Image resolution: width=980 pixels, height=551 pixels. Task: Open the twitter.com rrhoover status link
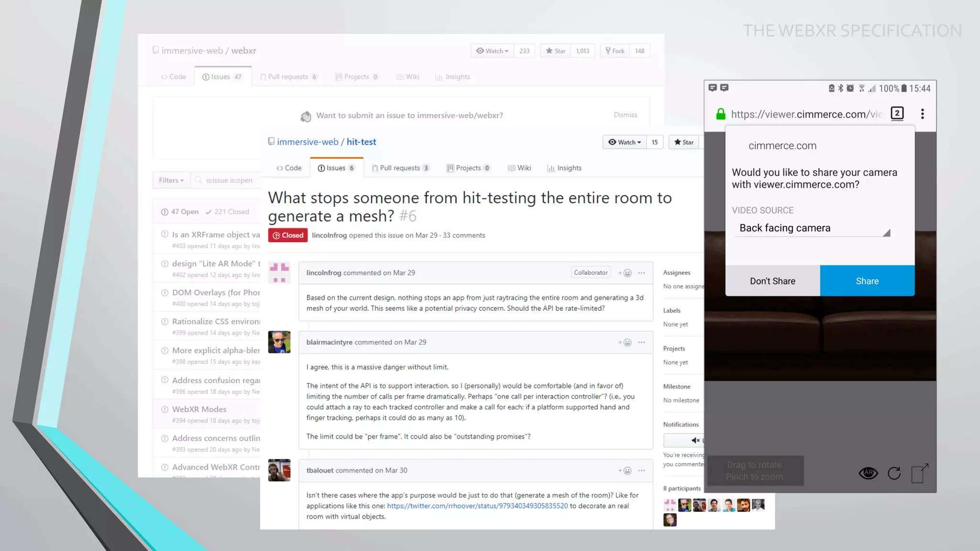[x=477, y=506]
